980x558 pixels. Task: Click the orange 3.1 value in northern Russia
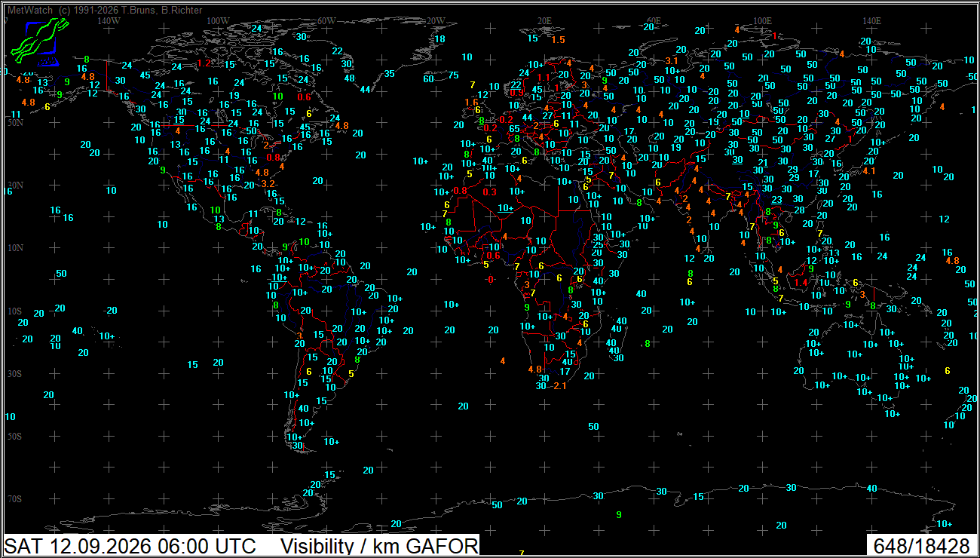click(672, 60)
